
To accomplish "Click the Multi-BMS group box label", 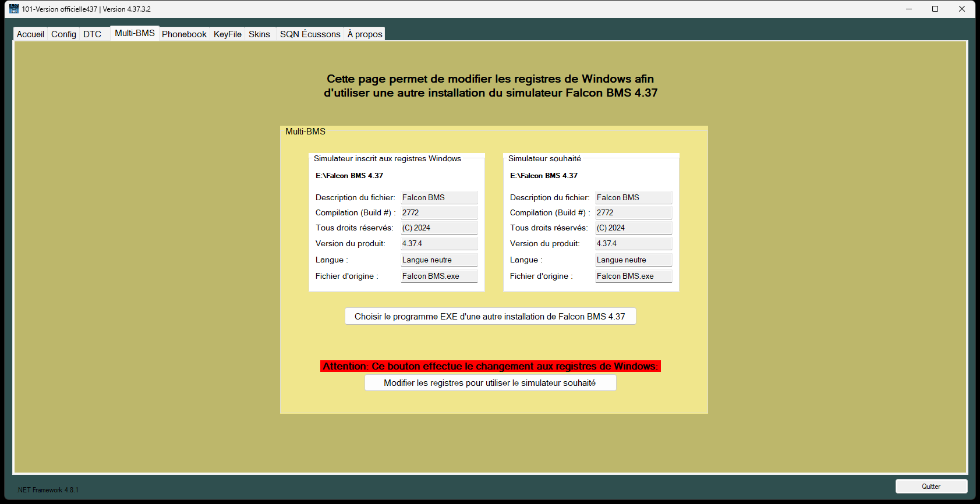I will pos(305,132).
